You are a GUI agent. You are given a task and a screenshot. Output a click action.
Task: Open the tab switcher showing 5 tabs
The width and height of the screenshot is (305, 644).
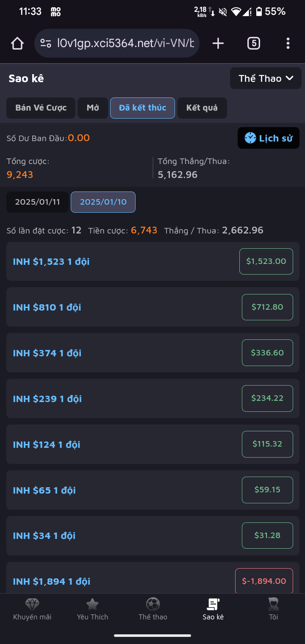pos(253,43)
